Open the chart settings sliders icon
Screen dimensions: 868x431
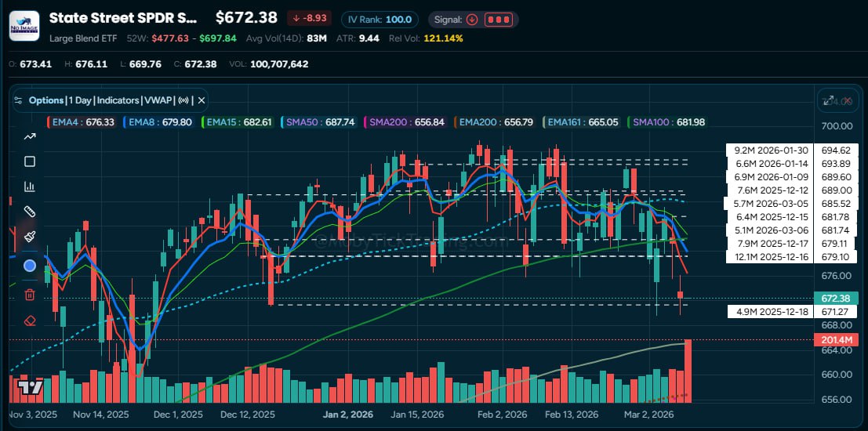pos(19,100)
